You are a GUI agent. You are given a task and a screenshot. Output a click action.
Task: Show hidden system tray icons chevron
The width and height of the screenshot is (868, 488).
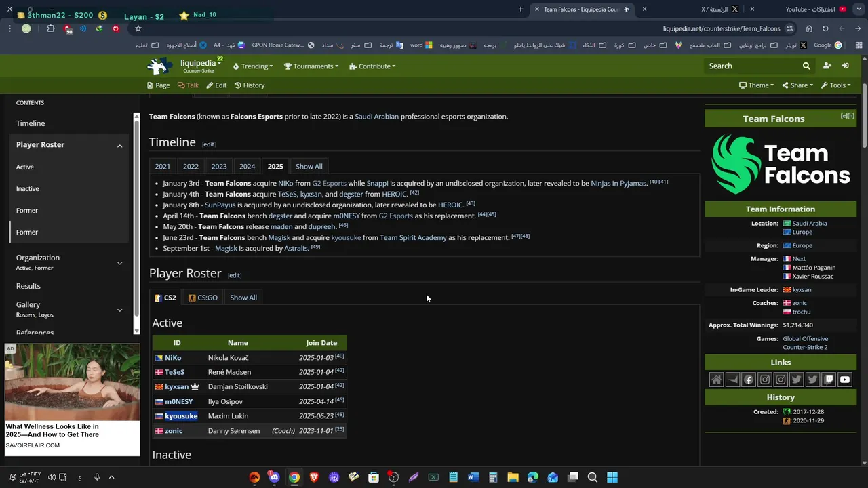tap(112, 477)
